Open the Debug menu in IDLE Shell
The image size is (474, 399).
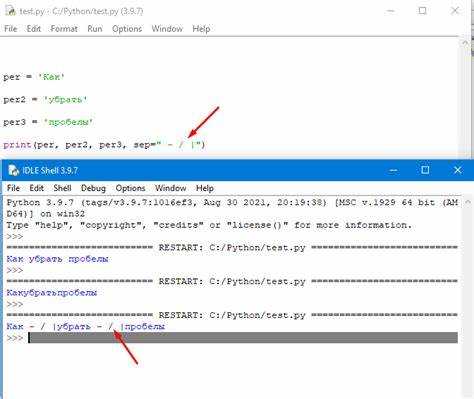point(93,188)
